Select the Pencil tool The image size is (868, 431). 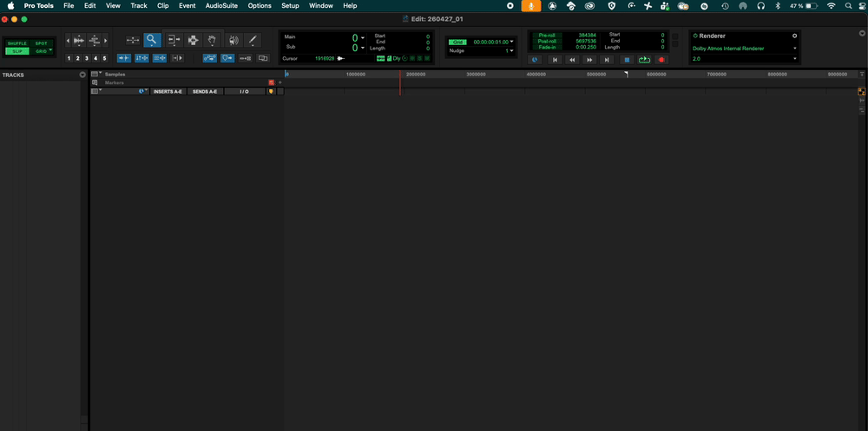pyautogui.click(x=253, y=40)
